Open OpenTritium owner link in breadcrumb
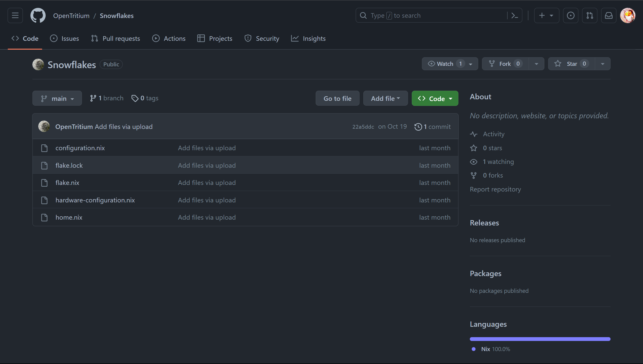The image size is (643, 364). (x=71, y=16)
